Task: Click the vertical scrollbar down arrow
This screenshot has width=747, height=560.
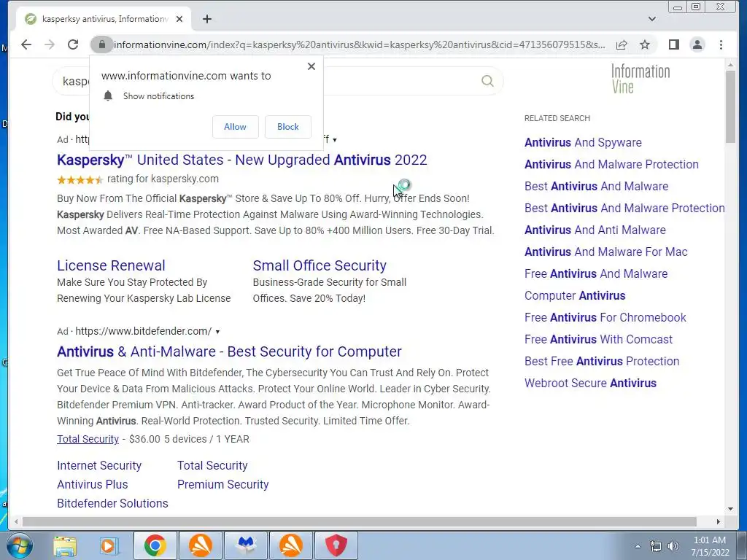Action: click(x=730, y=509)
